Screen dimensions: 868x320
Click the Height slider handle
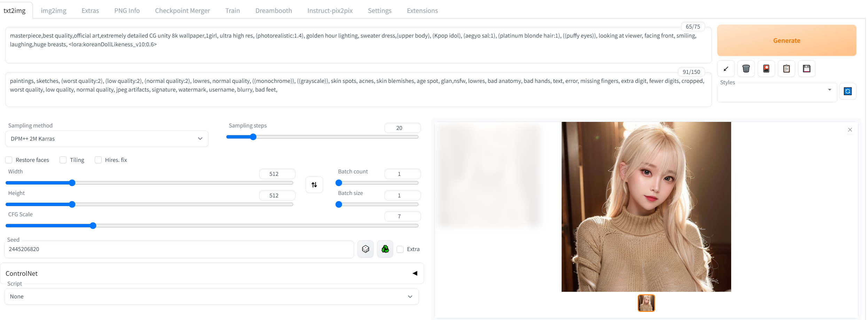tap(72, 204)
